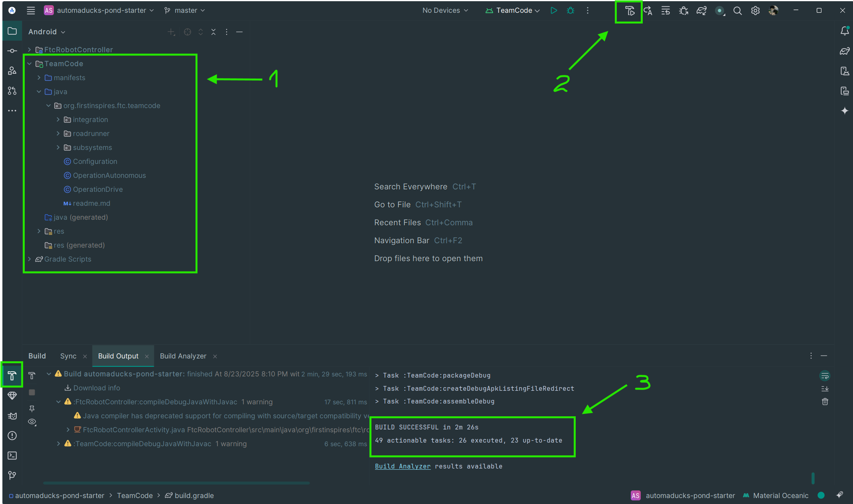
Task: Expand the FtcRobotController module node
Action: [30, 49]
